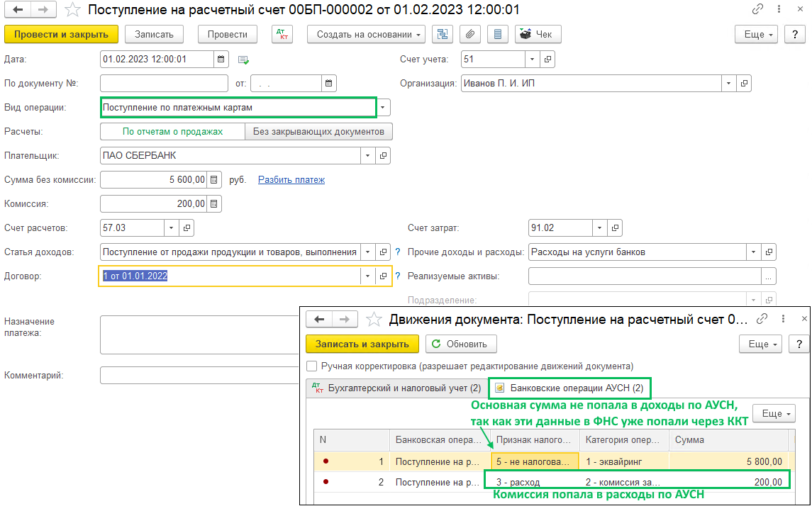Open Бухгалтерский и налоговый учет tab
The width and height of the screenshot is (812, 511).
pyautogui.click(x=397, y=388)
